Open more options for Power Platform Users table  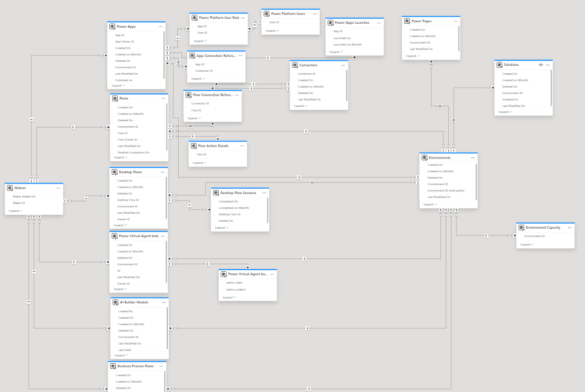pyautogui.click(x=314, y=14)
